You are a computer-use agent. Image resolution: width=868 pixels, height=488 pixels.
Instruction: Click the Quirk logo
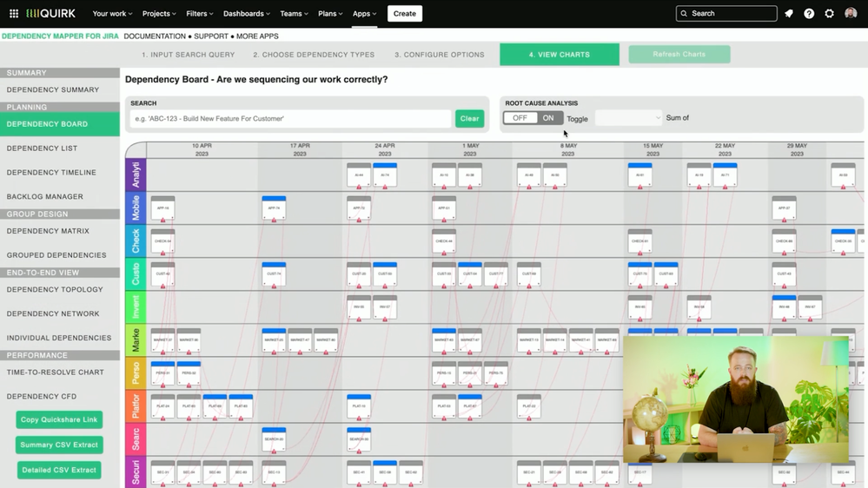[51, 13]
